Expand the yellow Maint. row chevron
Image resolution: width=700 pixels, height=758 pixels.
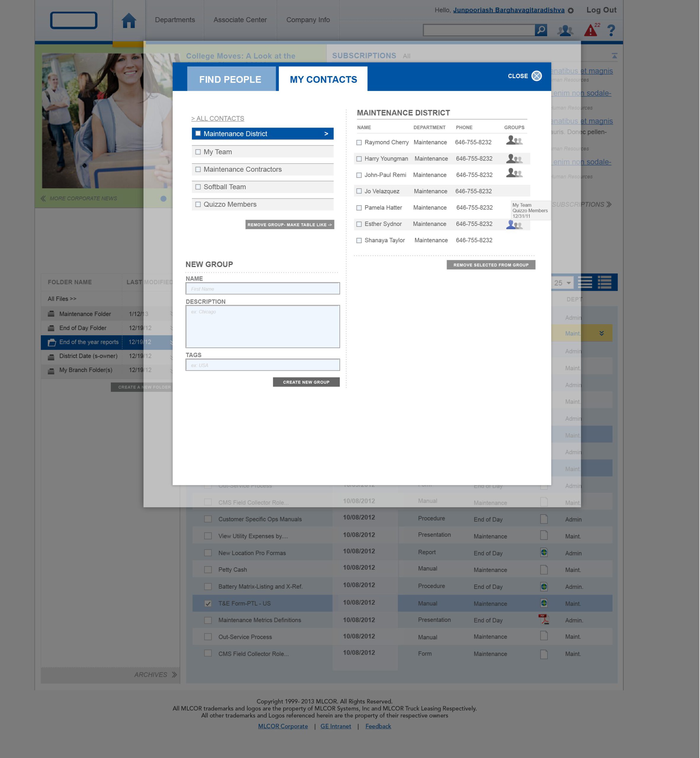tap(602, 333)
